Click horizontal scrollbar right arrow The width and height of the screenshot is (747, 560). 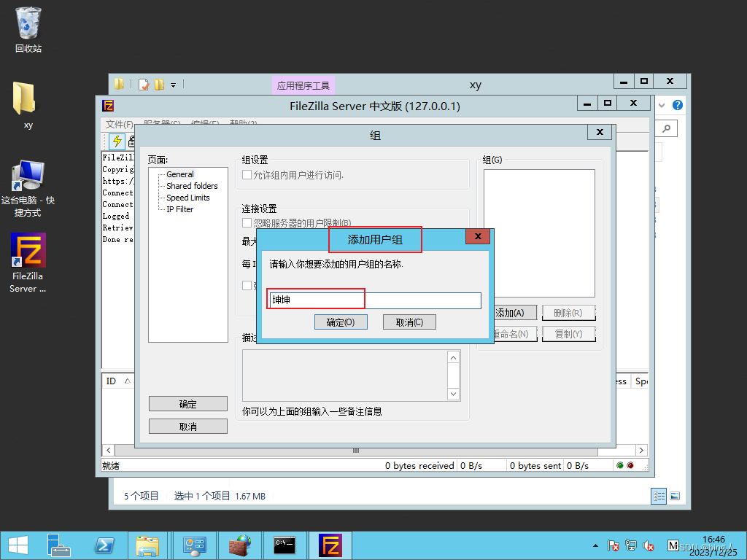pos(642,450)
